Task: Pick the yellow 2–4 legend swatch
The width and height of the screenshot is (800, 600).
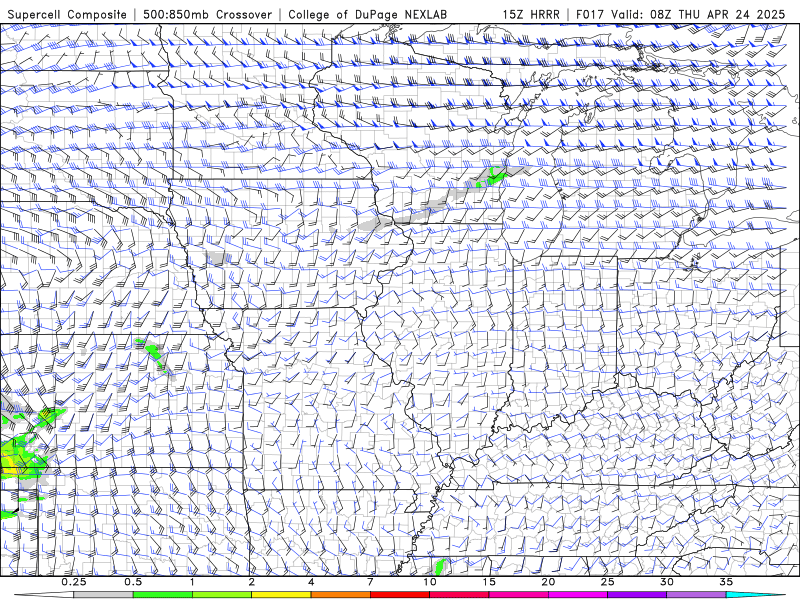Action: click(x=281, y=595)
